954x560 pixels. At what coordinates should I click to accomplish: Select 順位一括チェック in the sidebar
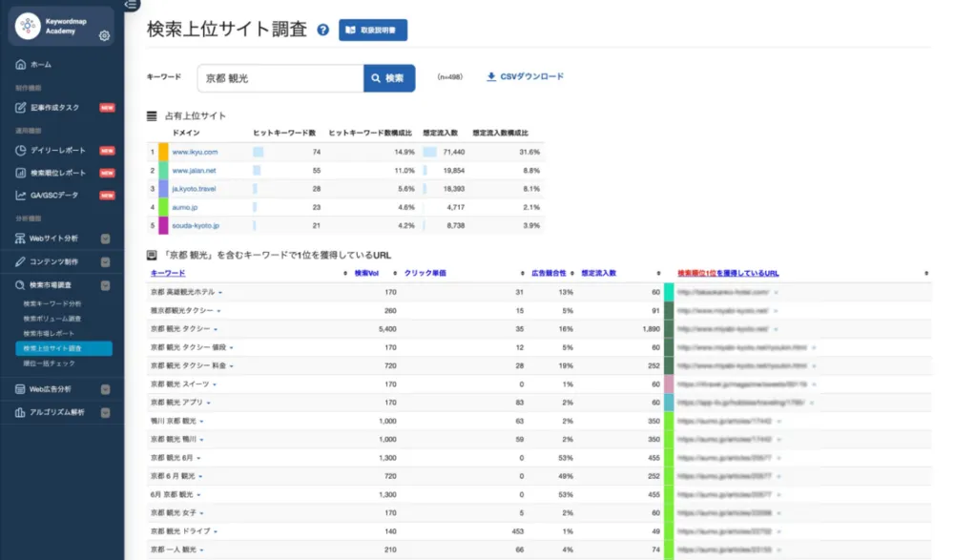click(49, 363)
